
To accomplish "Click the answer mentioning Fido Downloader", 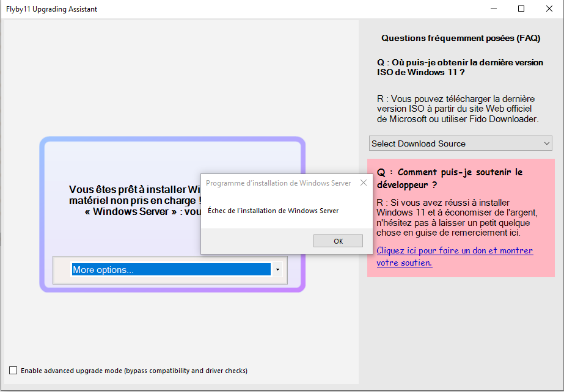I will pyautogui.click(x=458, y=109).
